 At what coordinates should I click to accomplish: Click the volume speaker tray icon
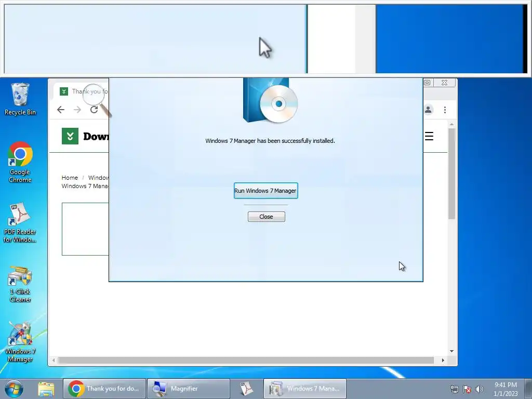[x=479, y=389]
